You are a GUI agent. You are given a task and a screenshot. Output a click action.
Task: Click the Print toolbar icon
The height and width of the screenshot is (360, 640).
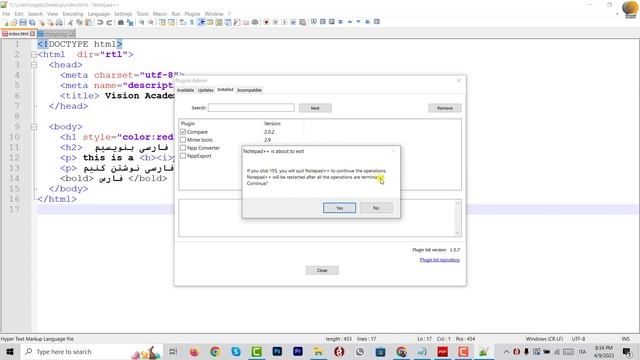[59, 22]
